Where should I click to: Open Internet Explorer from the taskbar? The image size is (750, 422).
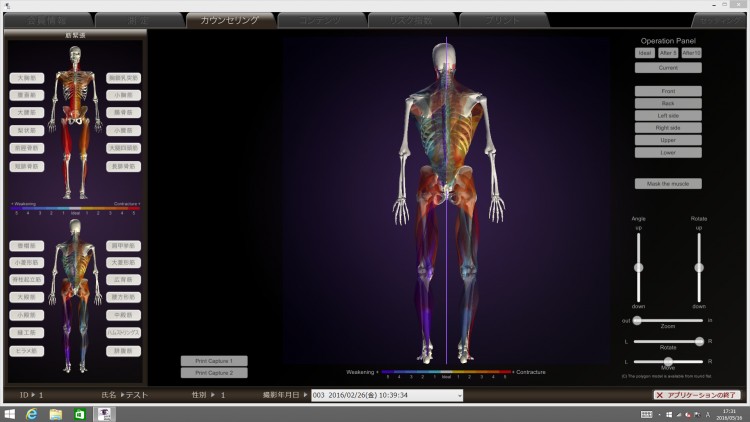coord(32,413)
